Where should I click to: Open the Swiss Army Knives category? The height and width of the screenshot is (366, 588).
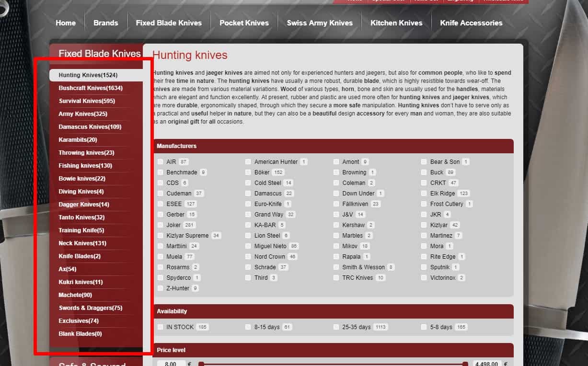(x=320, y=23)
